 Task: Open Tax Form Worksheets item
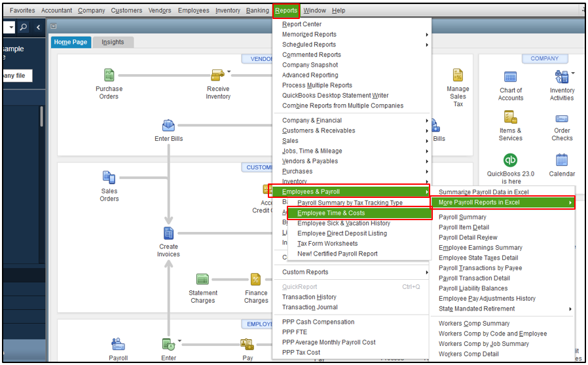point(327,244)
